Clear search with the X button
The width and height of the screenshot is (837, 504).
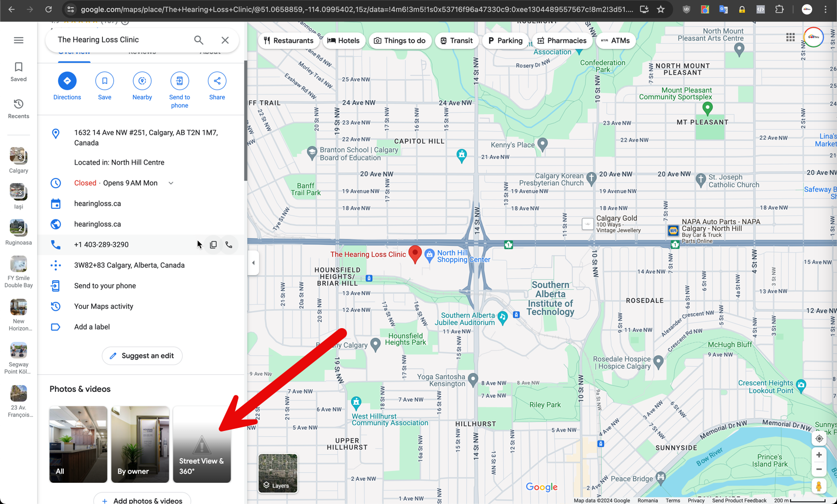225,40
